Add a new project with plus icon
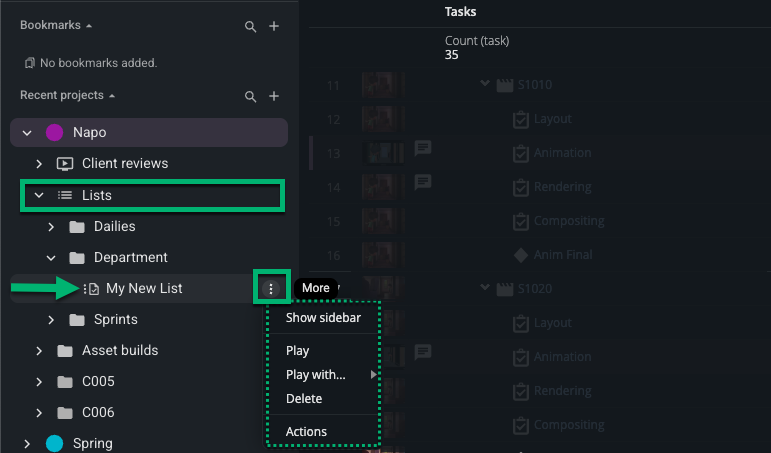 [274, 96]
